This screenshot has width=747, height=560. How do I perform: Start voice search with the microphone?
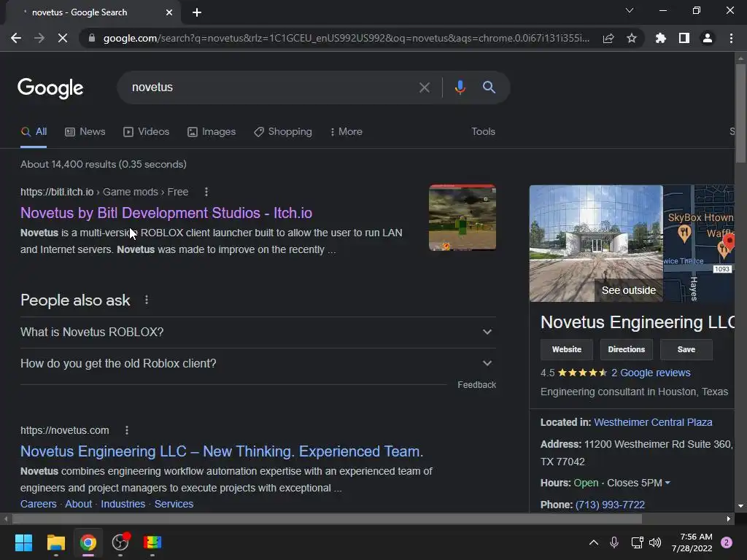point(460,87)
